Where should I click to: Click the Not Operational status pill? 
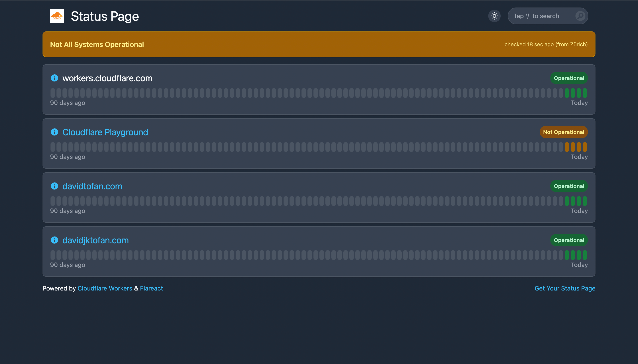coord(563,132)
